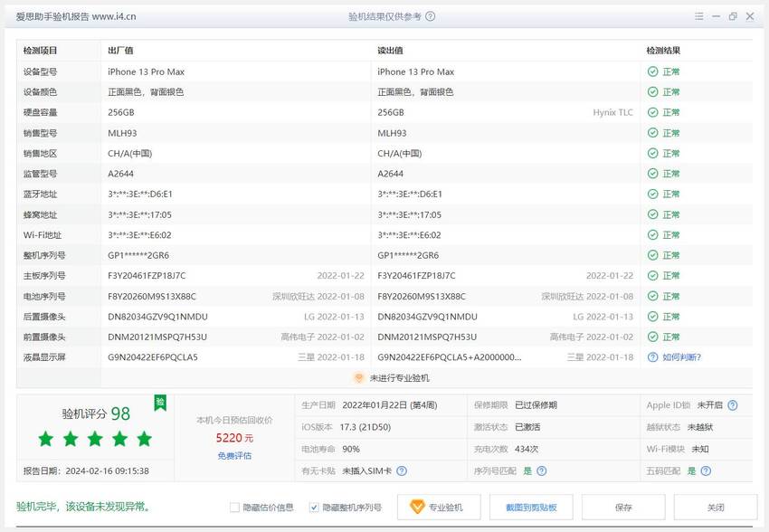The image size is (769, 532).
Task: Open the title bar menu icon
Action: 698,16
